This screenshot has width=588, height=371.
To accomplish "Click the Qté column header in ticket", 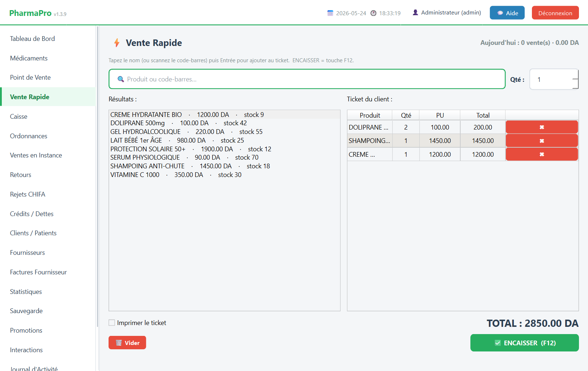I will pyautogui.click(x=406, y=115).
